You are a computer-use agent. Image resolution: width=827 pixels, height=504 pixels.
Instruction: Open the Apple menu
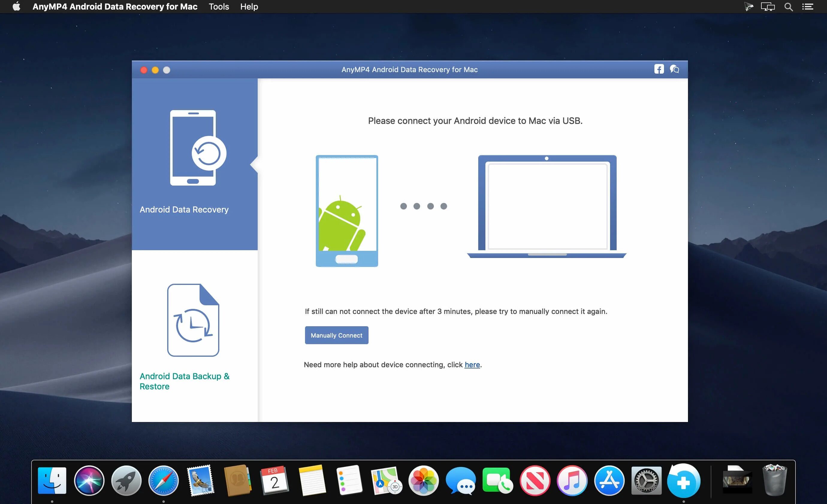[x=16, y=7]
